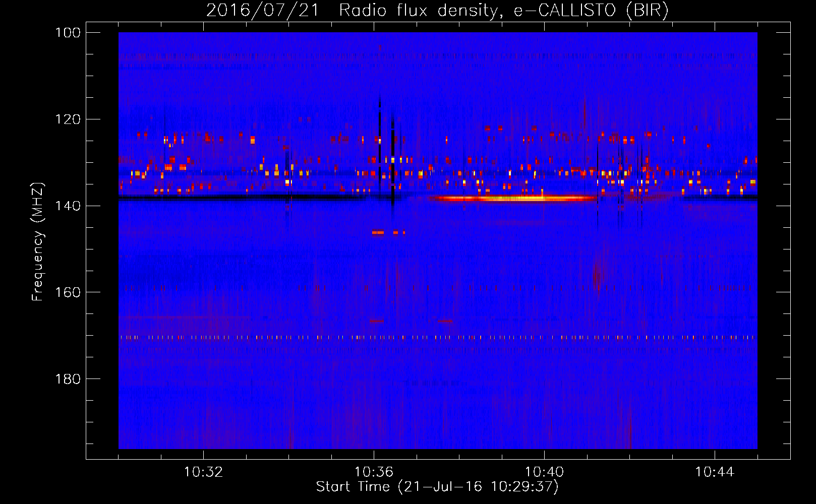The height and width of the screenshot is (504, 816).
Task: Click the '160' frequency tick label
Action: point(68,292)
